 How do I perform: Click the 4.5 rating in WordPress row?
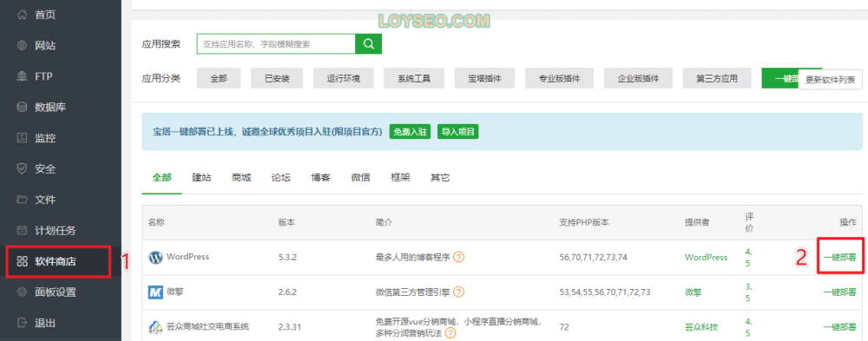[x=748, y=258]
